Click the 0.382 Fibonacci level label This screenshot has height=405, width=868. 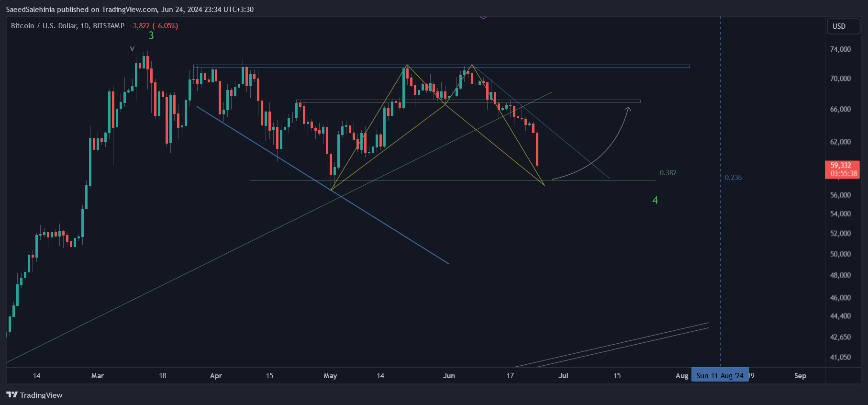668,173
